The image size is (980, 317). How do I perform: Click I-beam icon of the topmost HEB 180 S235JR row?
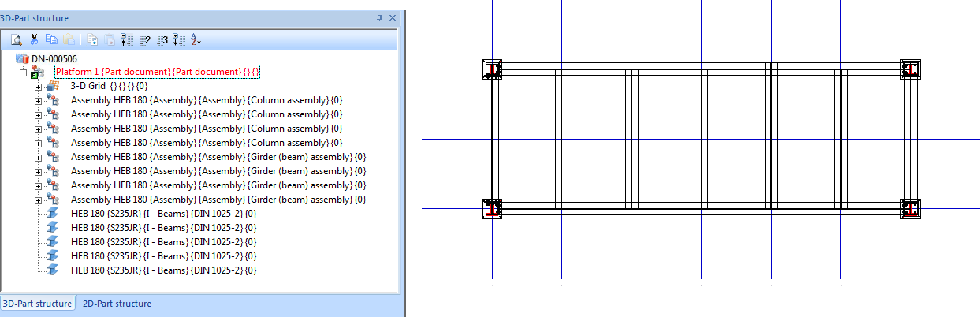click(x=54, y=214)
